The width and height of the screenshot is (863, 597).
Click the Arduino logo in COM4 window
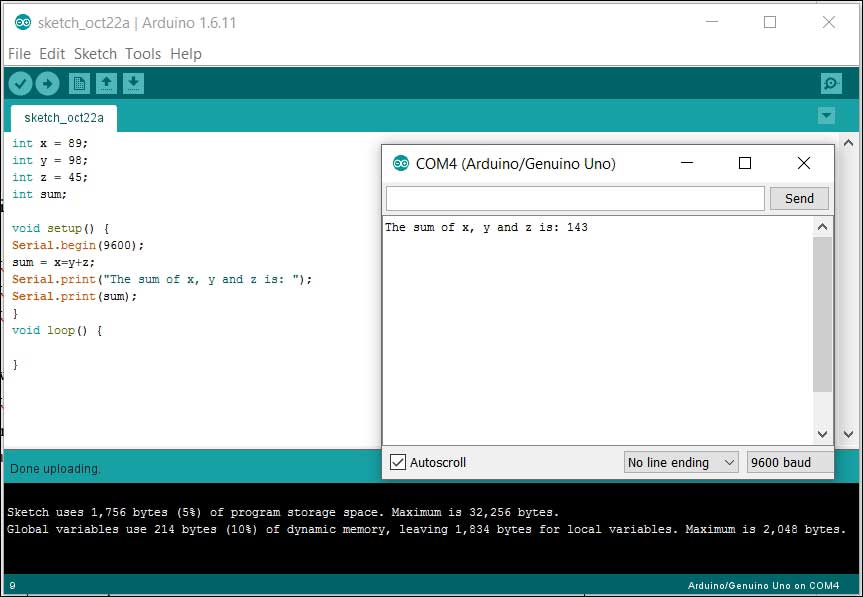tap(401, 163)
